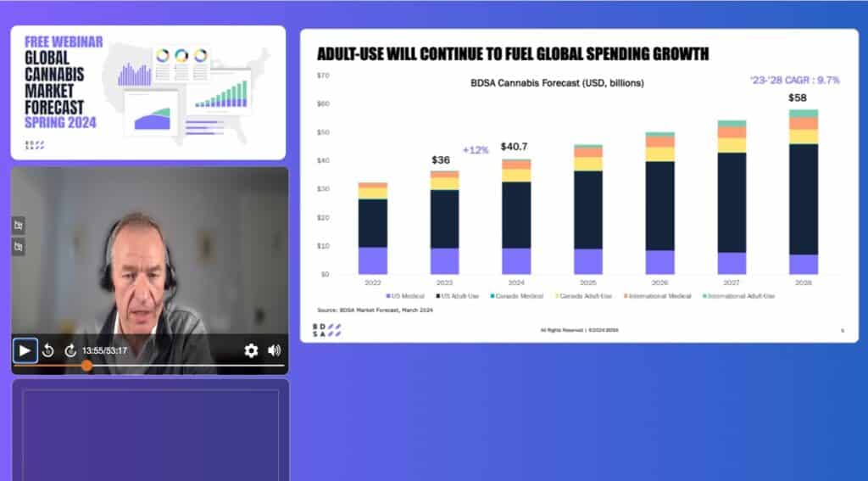
Task: Click the 13:55/53:17 time display
Action: (104, 350)
